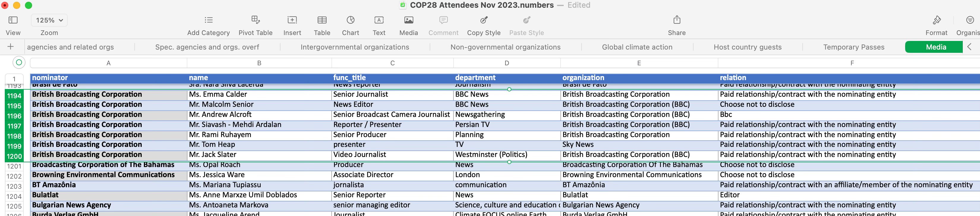Select column D header

(x=506, y=63)
